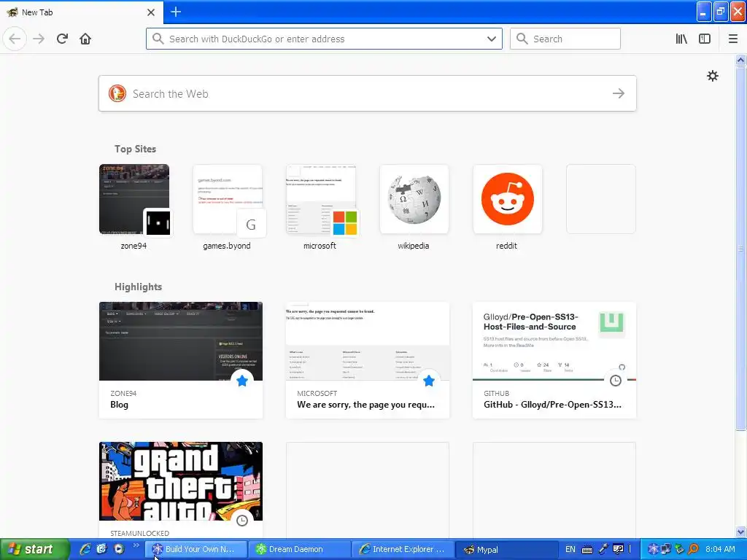Expand the quick launch chevron
This screenshot has height=560, width=747.
(x=136, y=545)
